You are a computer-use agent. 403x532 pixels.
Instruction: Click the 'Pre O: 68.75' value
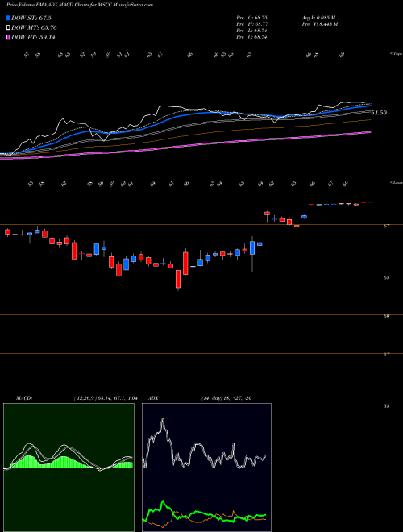click(251, 17)
